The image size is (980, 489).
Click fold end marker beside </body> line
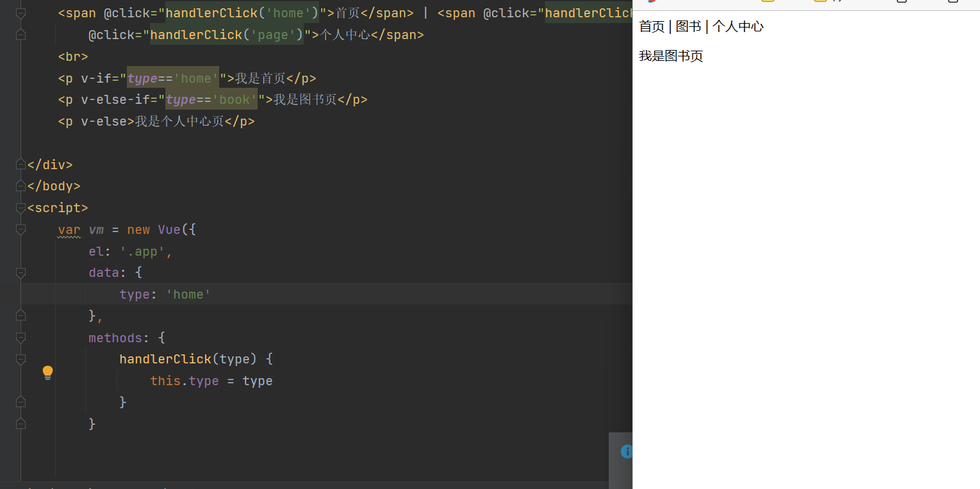[x=21, y=186]
